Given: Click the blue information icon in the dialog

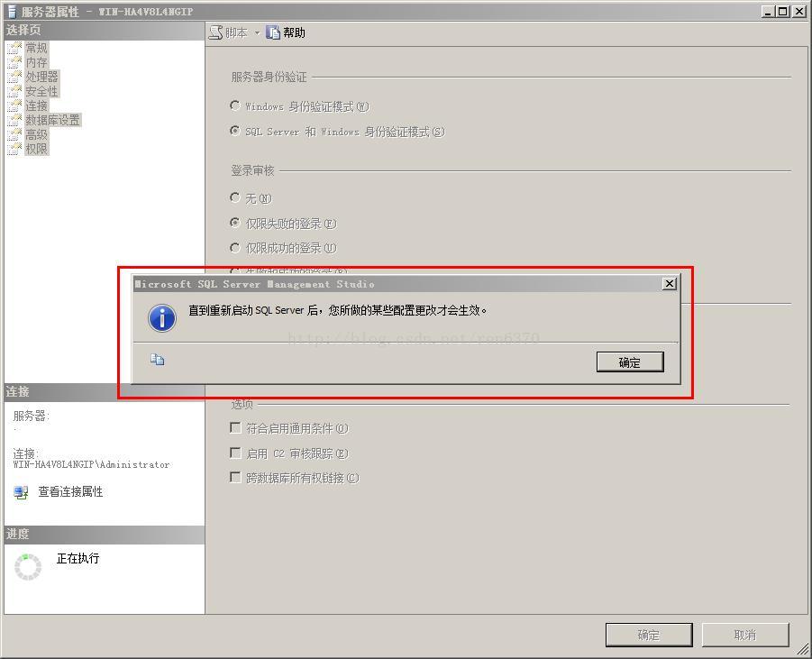Looking at the screenshot, I should pos(162,317).
